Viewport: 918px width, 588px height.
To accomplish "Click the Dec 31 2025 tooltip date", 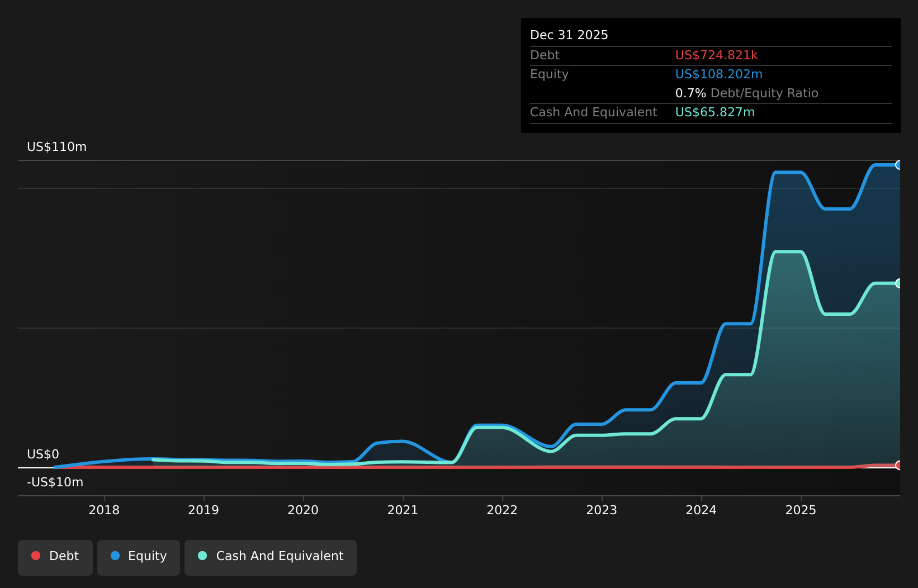I will (x=569, y=35).
